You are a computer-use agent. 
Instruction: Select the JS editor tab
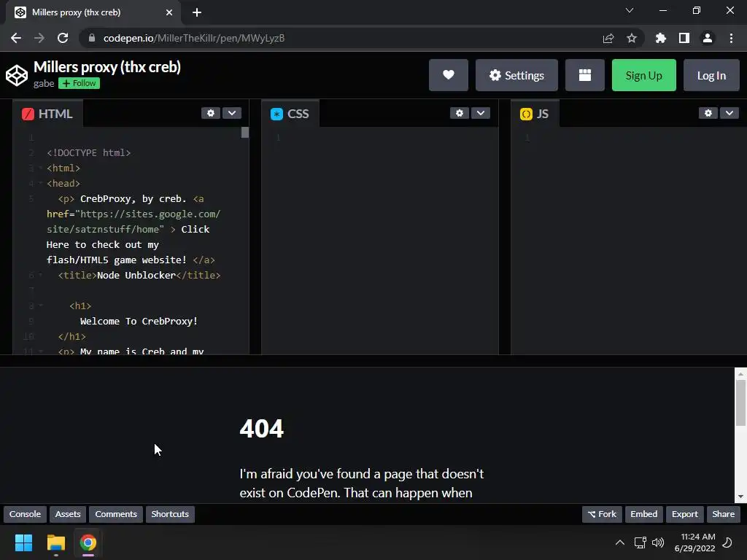coord(535,114)
